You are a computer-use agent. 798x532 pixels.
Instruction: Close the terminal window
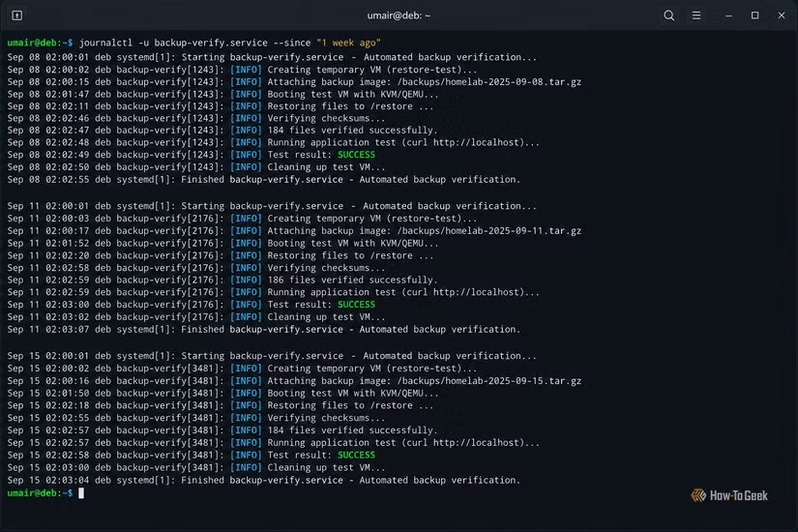point(782,15)
